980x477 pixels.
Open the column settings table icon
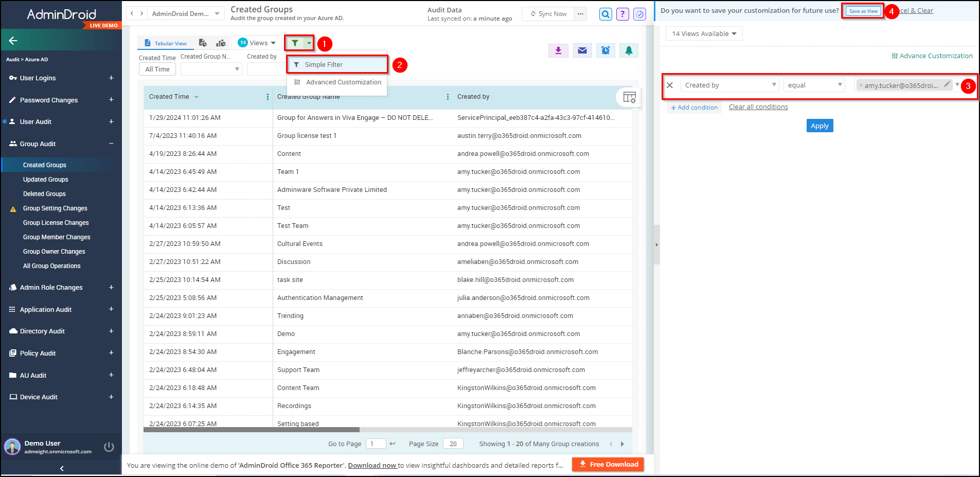pos(629,97)
